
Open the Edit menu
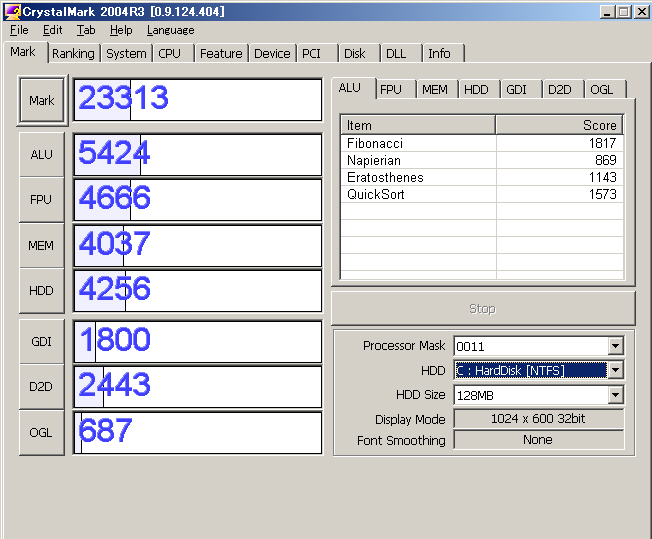coord(52,30)
